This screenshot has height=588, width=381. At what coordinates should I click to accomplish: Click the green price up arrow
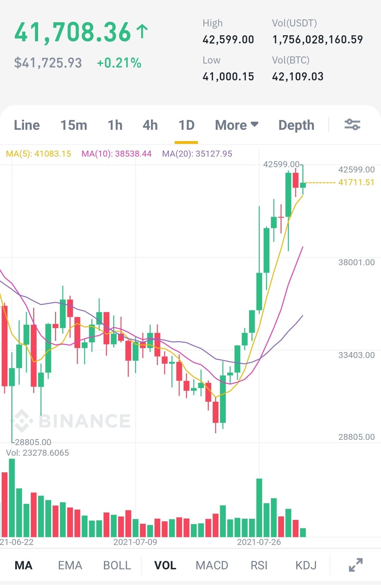(143, 31)
